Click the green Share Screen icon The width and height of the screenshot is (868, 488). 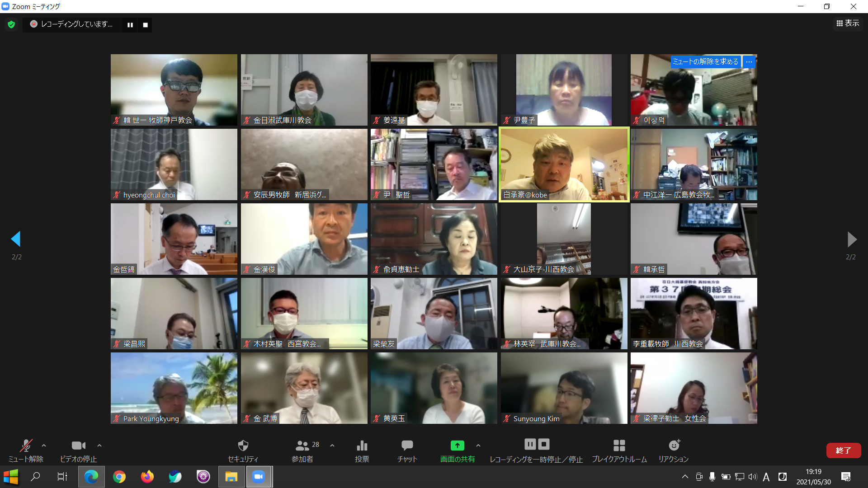coord(457,446)
